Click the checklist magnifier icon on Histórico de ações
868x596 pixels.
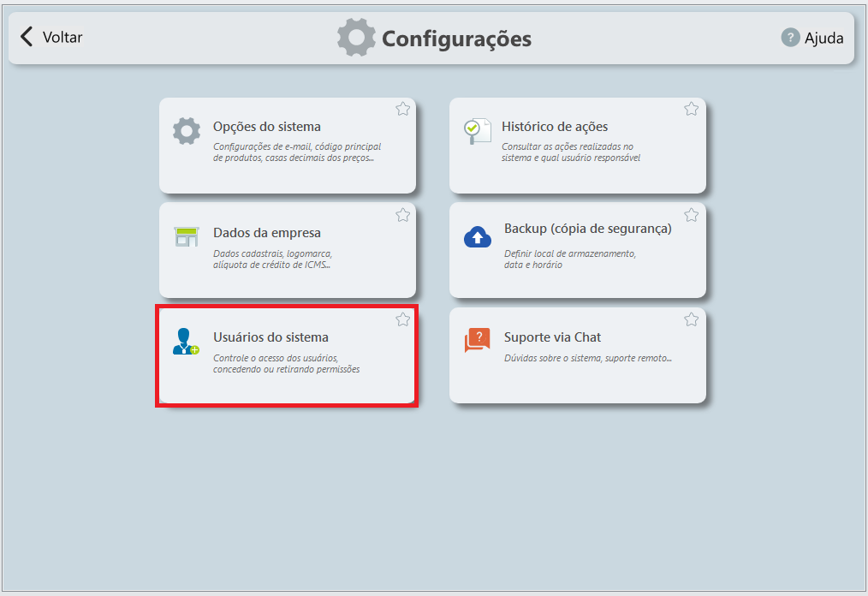tap(477, 131)
